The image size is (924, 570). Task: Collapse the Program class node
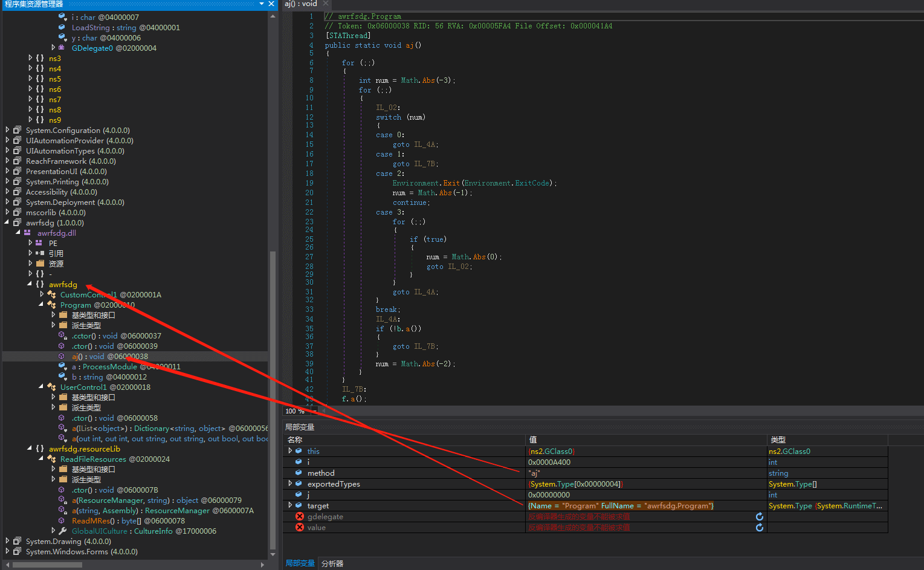42,305
